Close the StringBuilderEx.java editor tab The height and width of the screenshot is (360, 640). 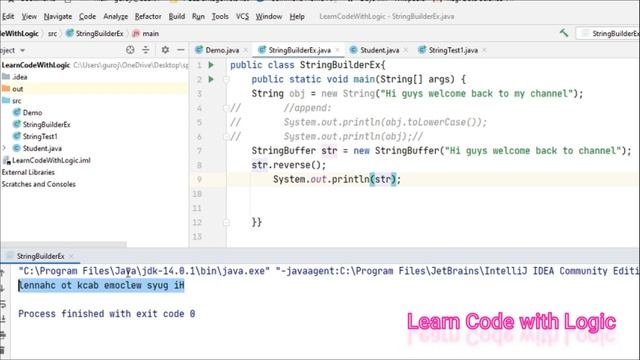click(x=338, y=50)
